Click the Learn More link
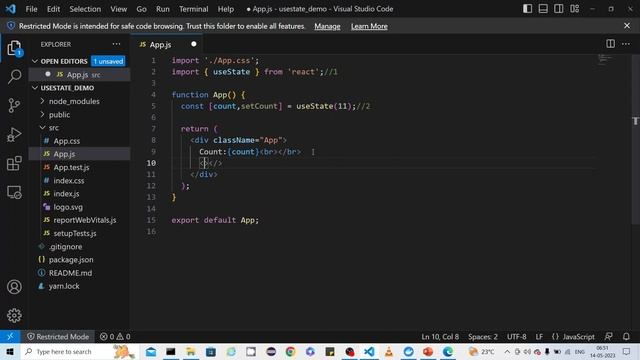 pos(369,26)
